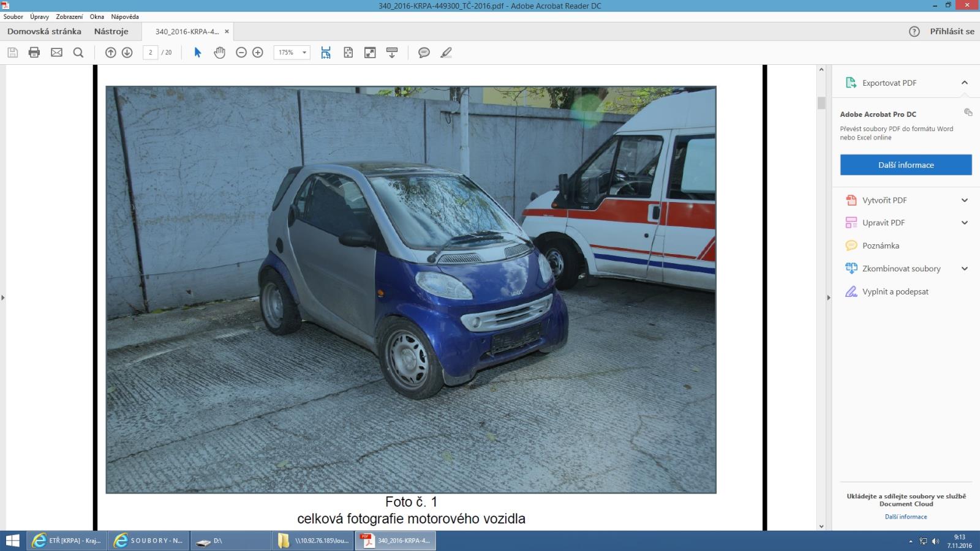Viewport: 980px width, 551px height.
Task: Open the Soubor menu
Action: pos(13,17)
